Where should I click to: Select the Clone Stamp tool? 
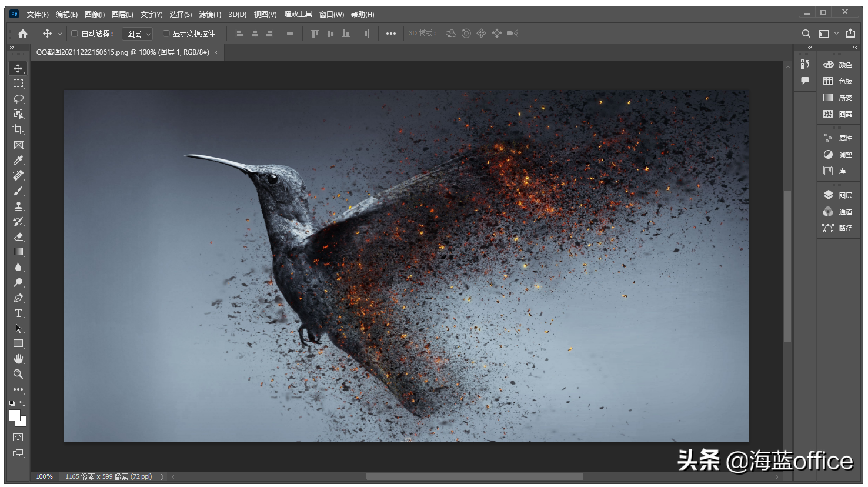coord(18,206)
